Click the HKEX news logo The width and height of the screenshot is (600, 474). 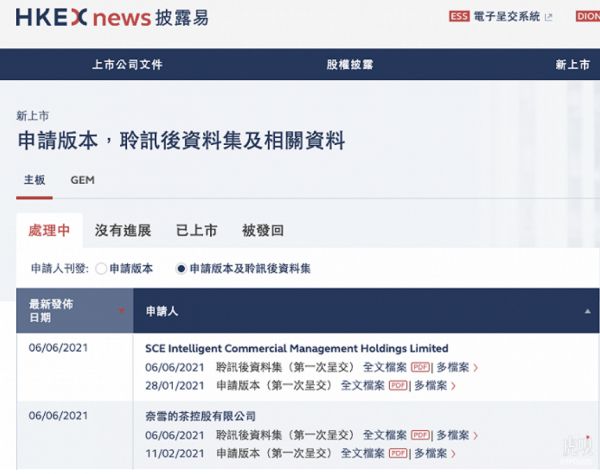pos(112,18)
